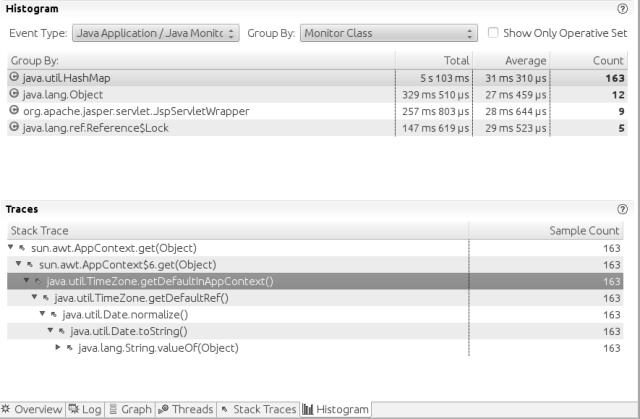The width and height of the screenshot is (640, 419).
Task: Enable the Show Only Operative Set checkbox
Action: (x=493, y=33)
